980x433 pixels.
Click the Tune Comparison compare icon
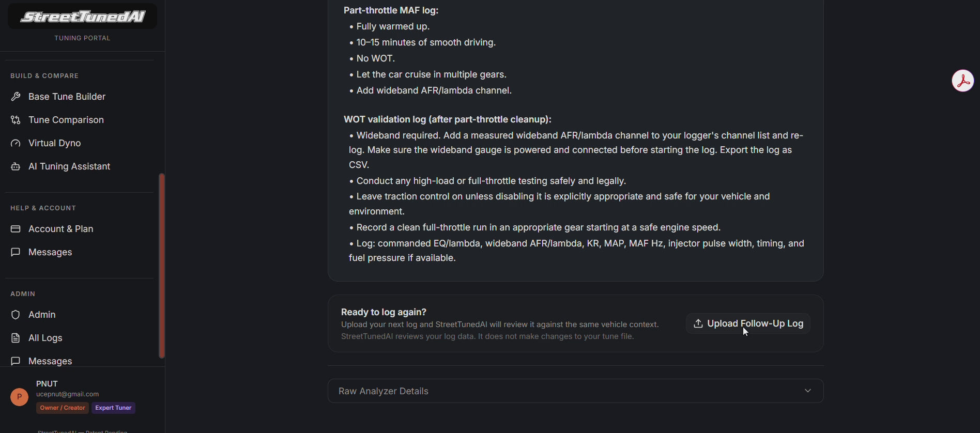click(x=16, y=120)
